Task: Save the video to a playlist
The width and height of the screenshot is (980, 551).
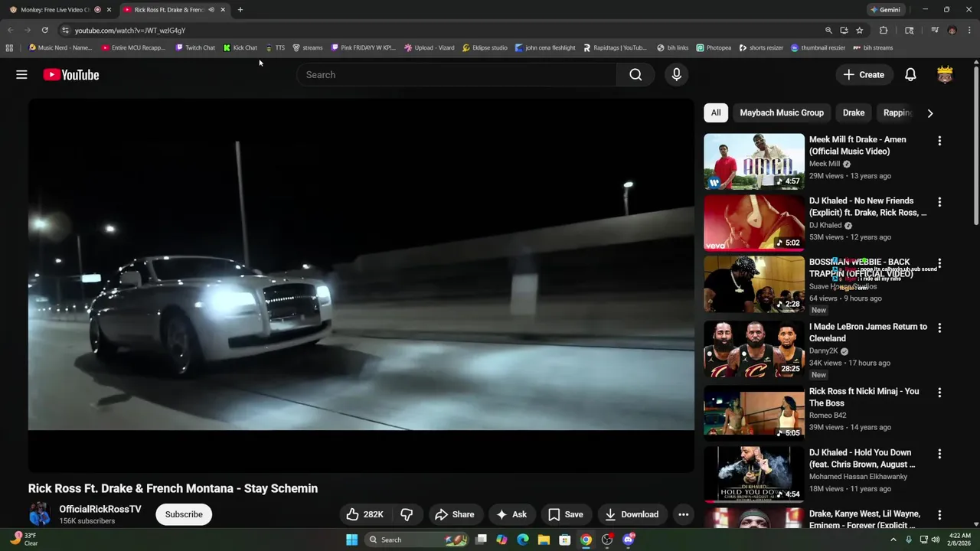Action: (x=566, y=514)
